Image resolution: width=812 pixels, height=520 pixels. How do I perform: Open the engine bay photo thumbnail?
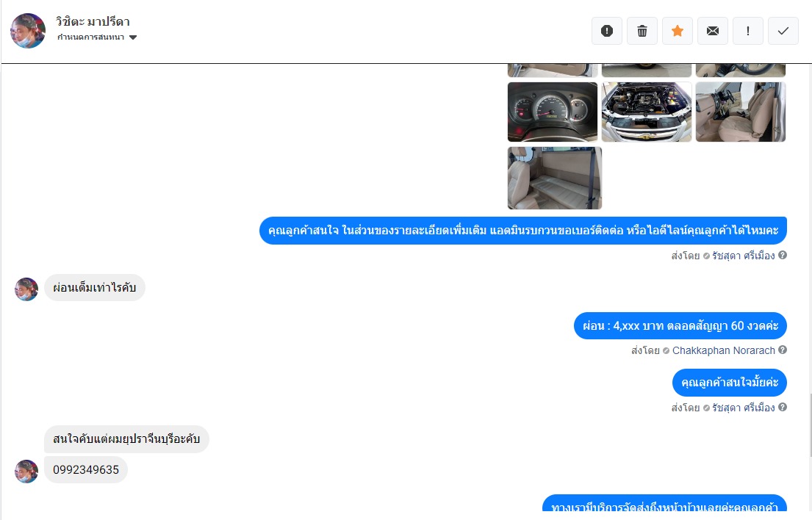pyautogui.click(x=646, y=112)
